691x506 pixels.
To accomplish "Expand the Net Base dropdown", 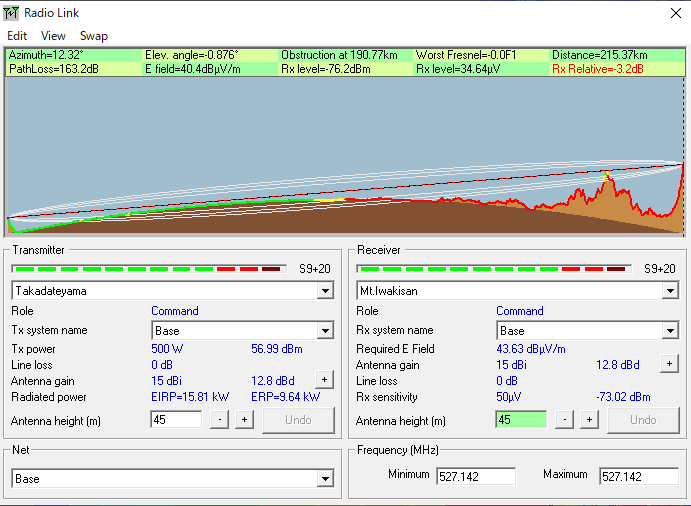I will (x=325, y=479).
